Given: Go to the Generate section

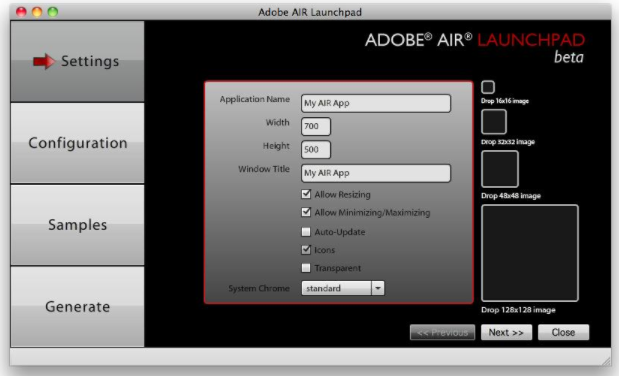Looking at the screenshot, I should [77, 306].
